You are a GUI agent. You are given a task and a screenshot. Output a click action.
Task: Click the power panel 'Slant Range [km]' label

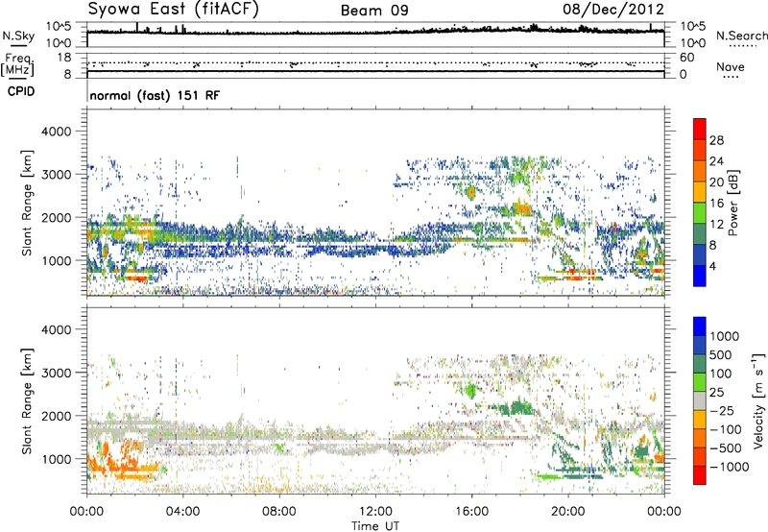28,203
